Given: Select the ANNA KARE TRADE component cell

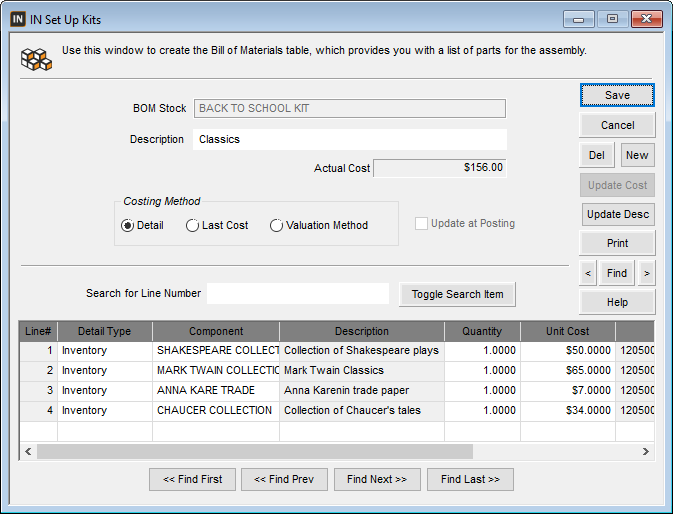Looking at the screenshot, I should [x=216, y=390].
